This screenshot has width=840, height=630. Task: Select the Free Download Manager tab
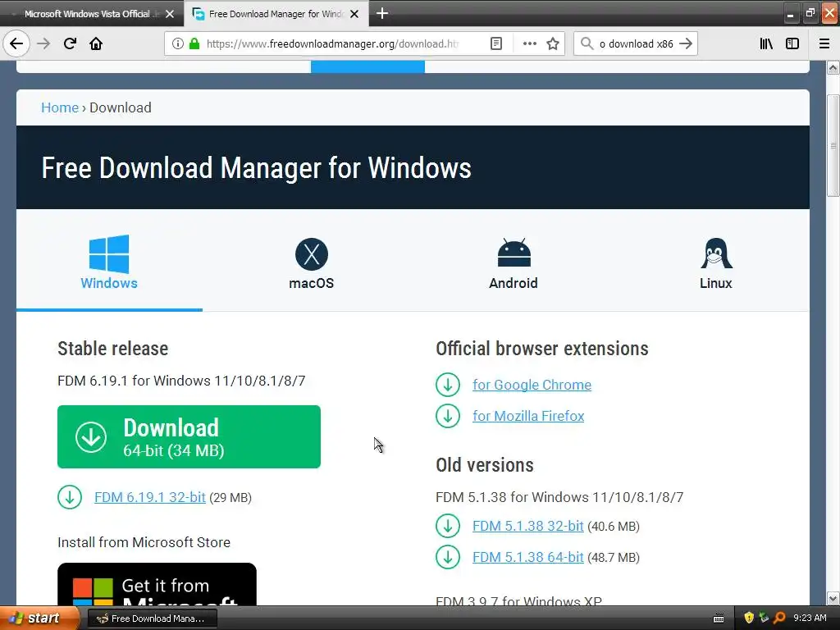(x=276, y=14)
